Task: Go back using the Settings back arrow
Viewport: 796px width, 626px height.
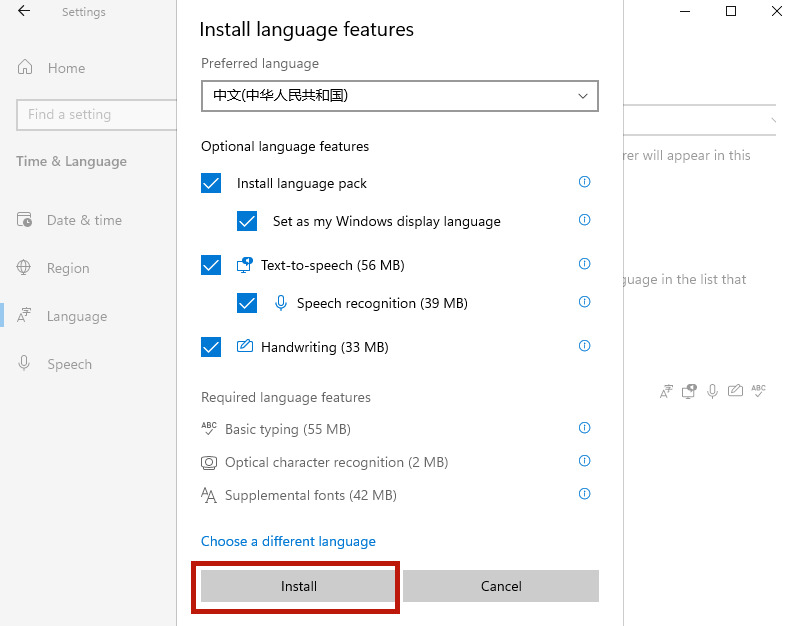Action: [24, 12]
